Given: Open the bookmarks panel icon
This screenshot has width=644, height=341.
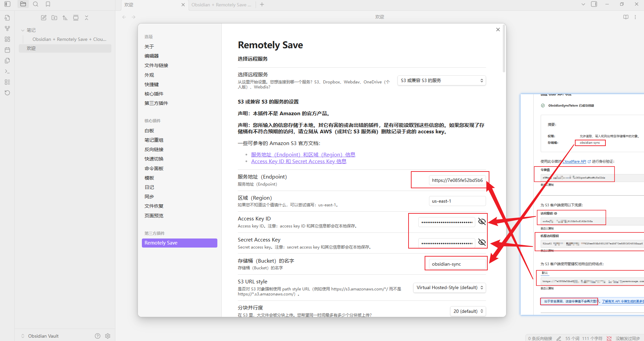Looking at the screenshot, I should pos(48,4).
